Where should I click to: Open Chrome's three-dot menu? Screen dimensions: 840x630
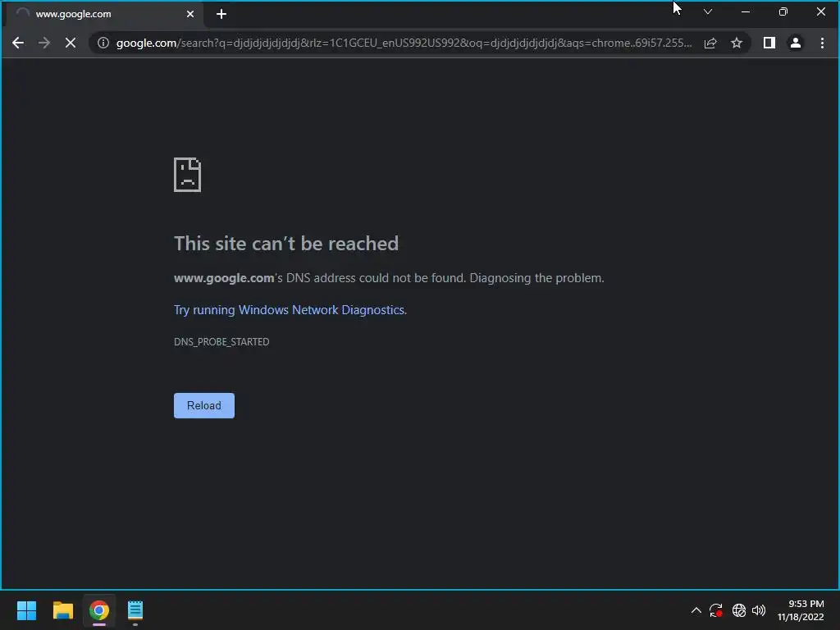point(822,43)
